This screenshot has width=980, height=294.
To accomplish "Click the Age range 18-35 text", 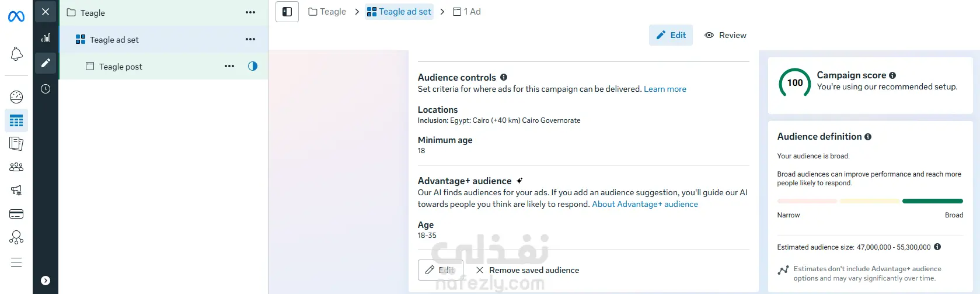I will click(427, 236).
